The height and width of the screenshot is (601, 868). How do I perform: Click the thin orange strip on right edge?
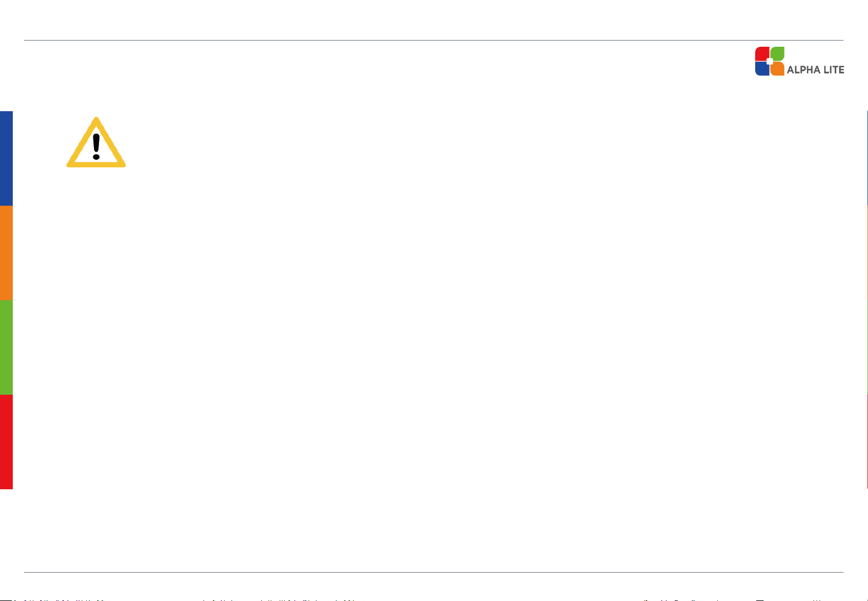867,253
